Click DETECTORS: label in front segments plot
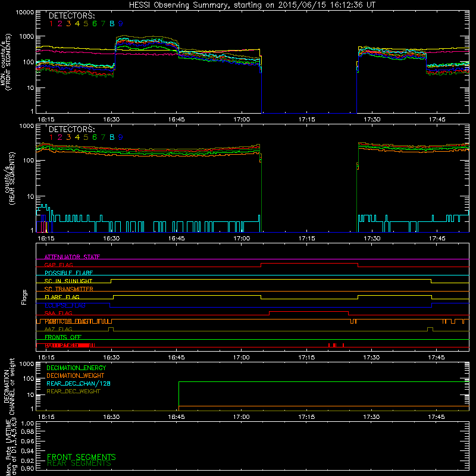476x476 pixels. (72, 15)
